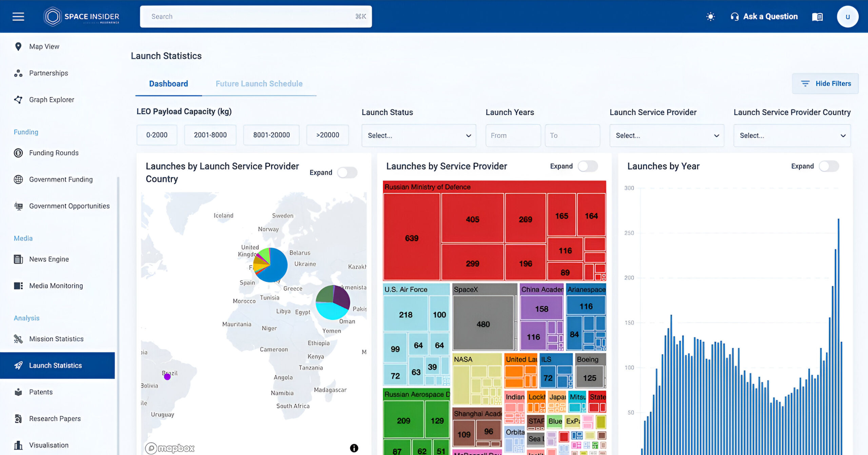Image resolution: width=868 pixels, height=455 pixels.
Task: Click the Arianespace 116 treemap block
Action: coord(586,305)
